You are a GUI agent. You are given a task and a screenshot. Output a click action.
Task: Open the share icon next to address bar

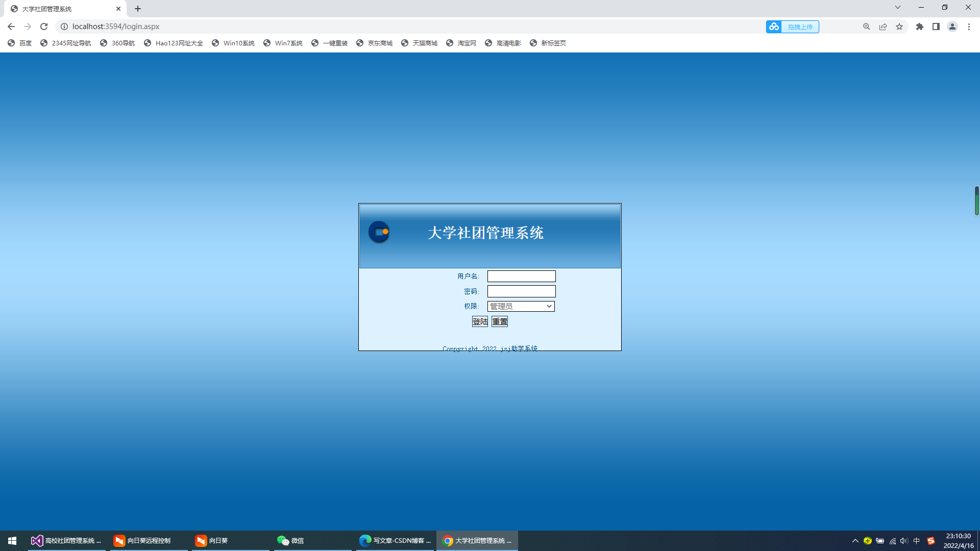[x=883, y=27]
